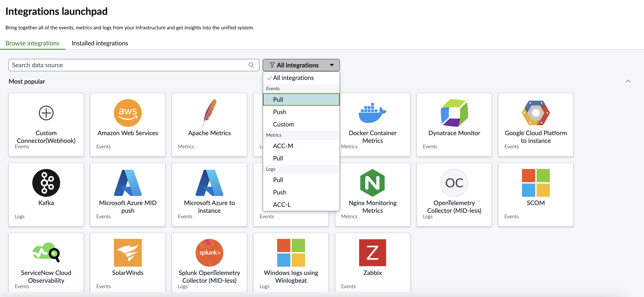The height and width of the screenshot is (297, 644).
Task: Click the Docker whale logo
Action: (x=372, y=113)
